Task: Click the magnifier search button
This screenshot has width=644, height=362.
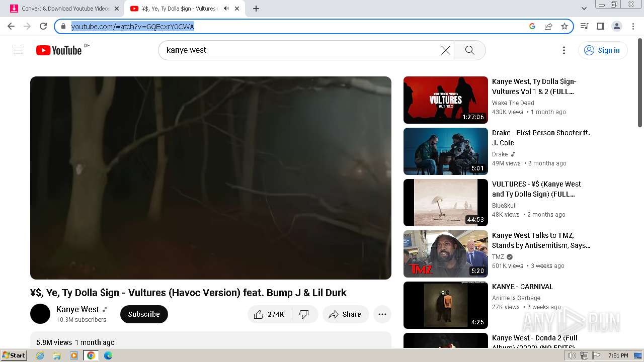Action: point(470,50)
